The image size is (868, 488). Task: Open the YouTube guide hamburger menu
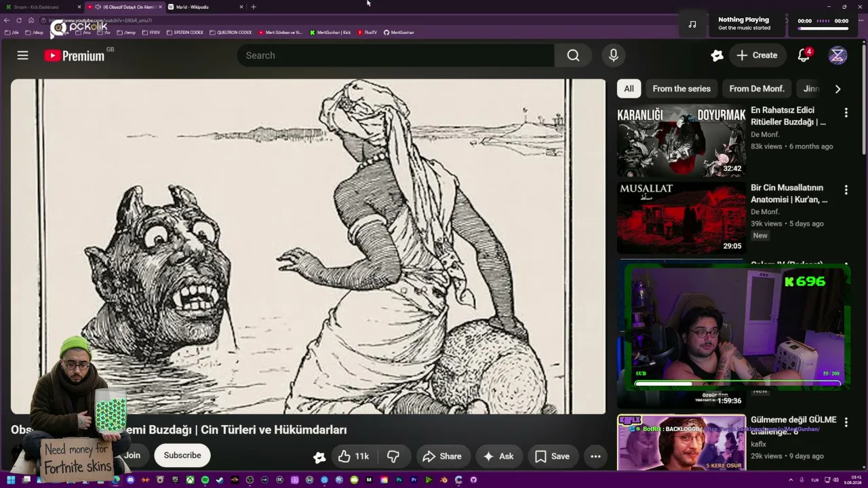(23, 56)
